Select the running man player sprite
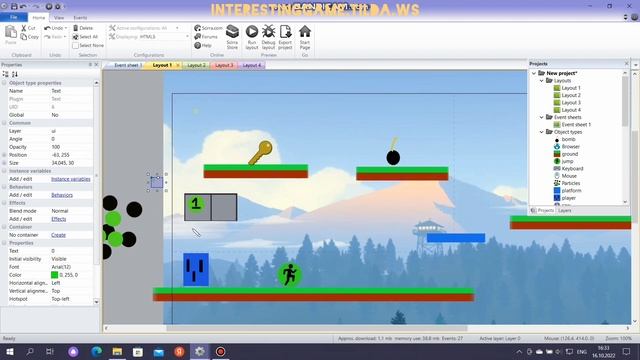Viewport: 640px width, 360px height. click(x=289, y=274)
